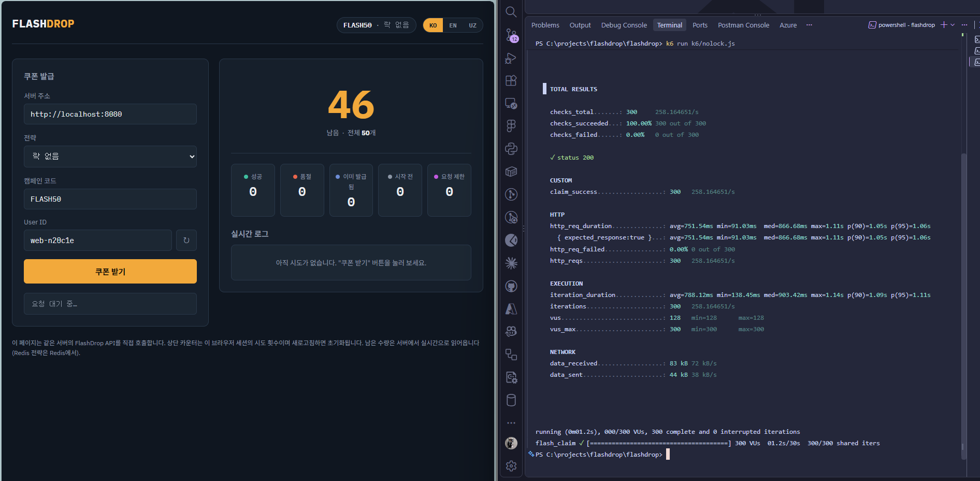
Task: Show additional panel tabs via ellipsis
Action: [x=809, y=25]
